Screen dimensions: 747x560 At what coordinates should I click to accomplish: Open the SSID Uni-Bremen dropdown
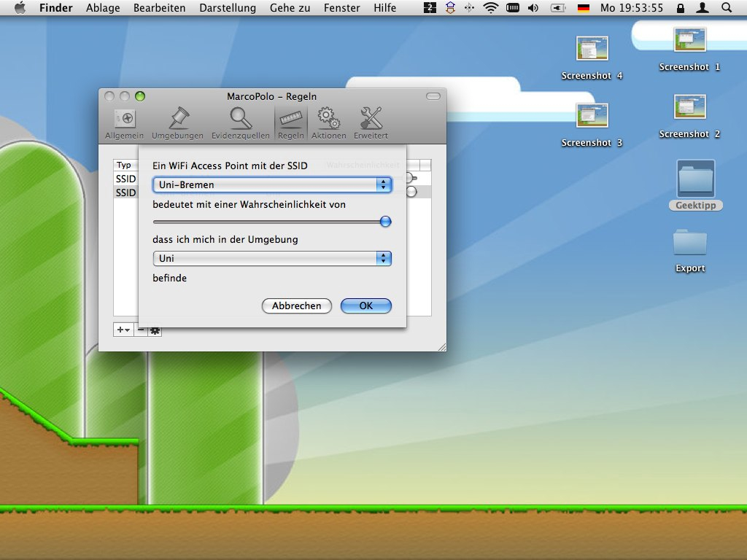click(x=272, y=184)
